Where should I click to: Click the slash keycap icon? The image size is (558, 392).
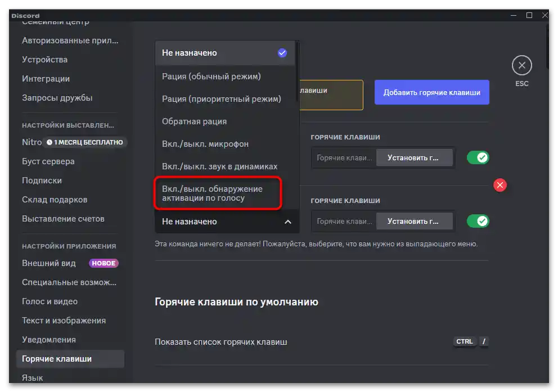point(484,341)
